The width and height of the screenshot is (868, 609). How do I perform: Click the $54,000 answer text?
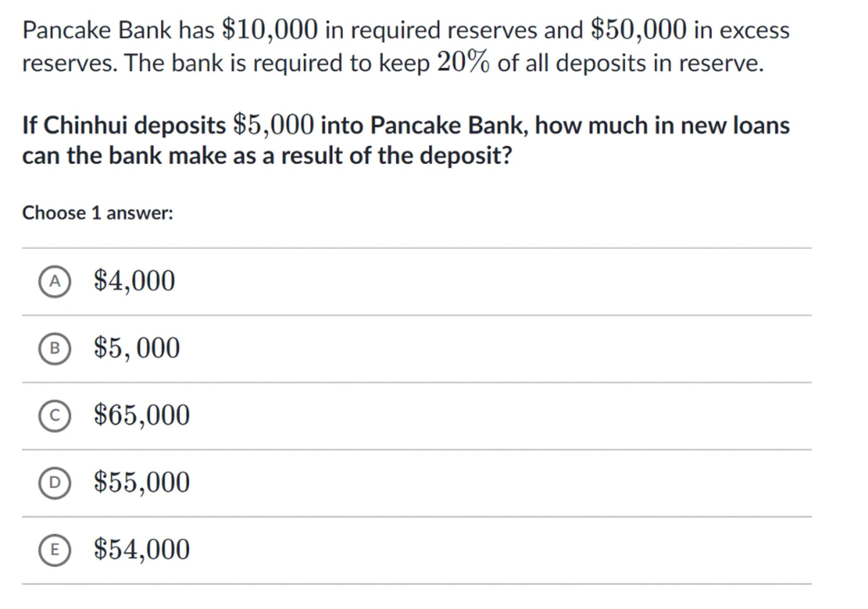point(142,549)
